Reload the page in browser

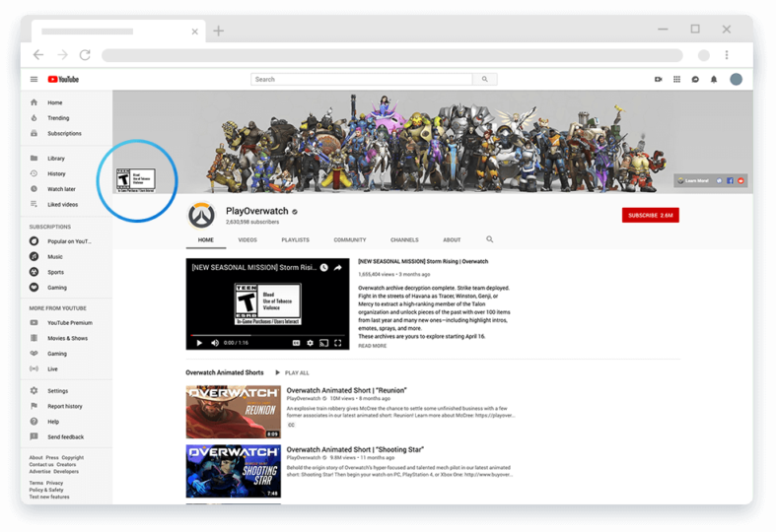click(x=85, y=55)
